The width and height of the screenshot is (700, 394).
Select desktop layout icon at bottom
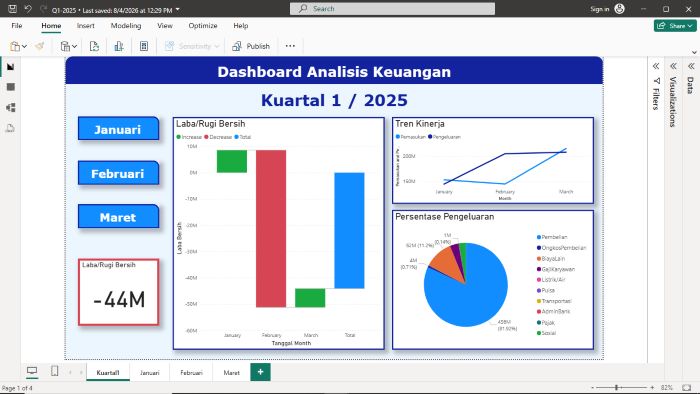point(32,371)
